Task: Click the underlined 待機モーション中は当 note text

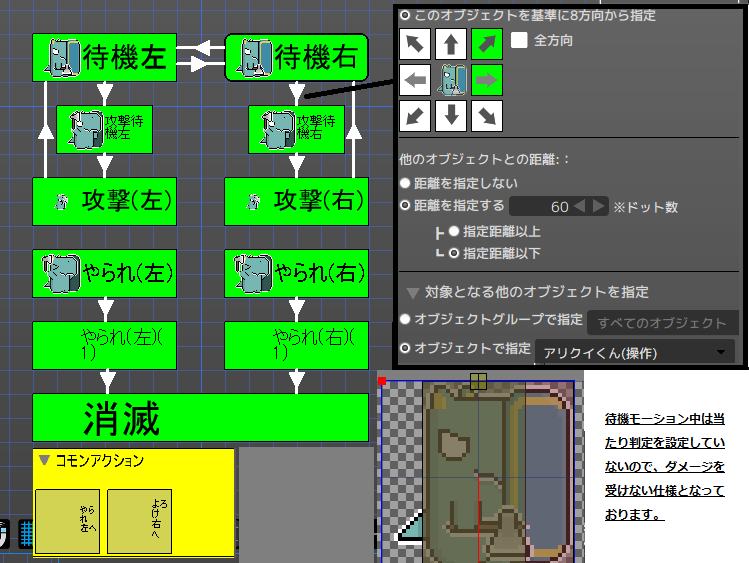Action: click(x=664, y=419)
